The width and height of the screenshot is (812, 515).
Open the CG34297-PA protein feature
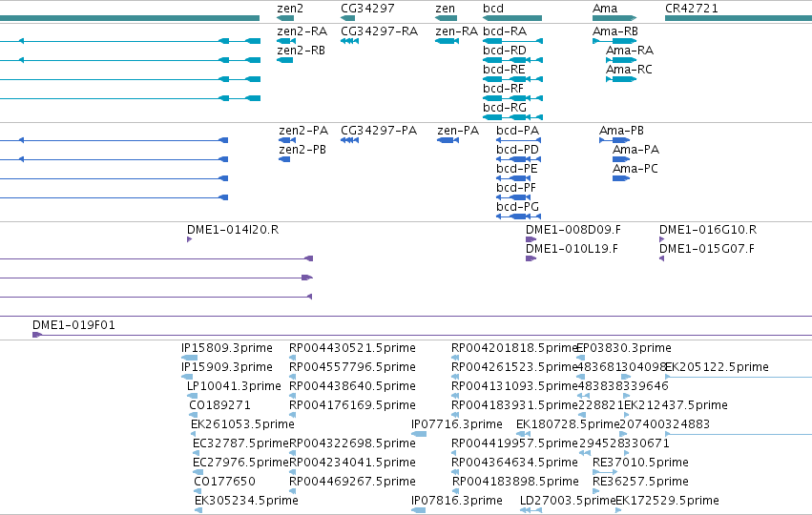point(379,131)
